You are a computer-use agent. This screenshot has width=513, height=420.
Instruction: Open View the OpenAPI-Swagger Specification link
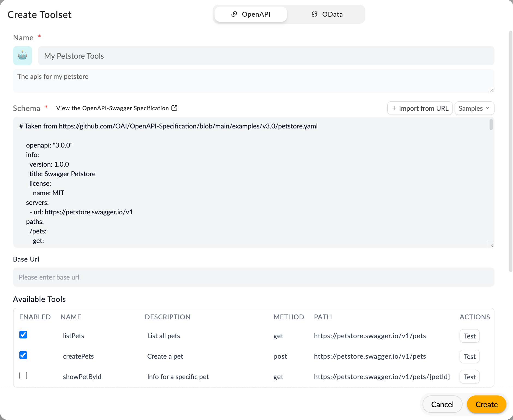click(x=112, y=108)
